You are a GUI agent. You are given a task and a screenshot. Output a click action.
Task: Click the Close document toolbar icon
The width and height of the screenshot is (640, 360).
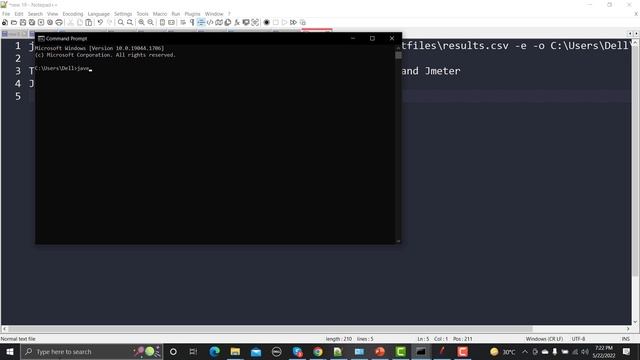point(41,22)
